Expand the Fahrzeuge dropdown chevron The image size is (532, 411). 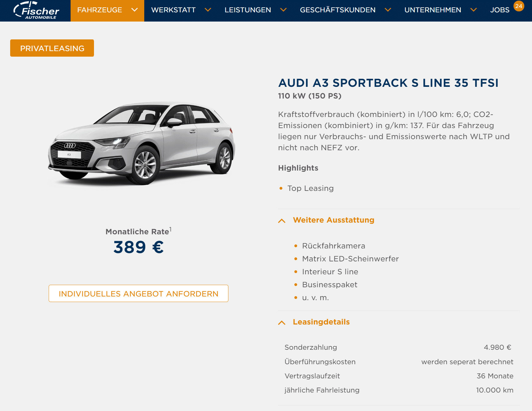[x=134, y=10]
